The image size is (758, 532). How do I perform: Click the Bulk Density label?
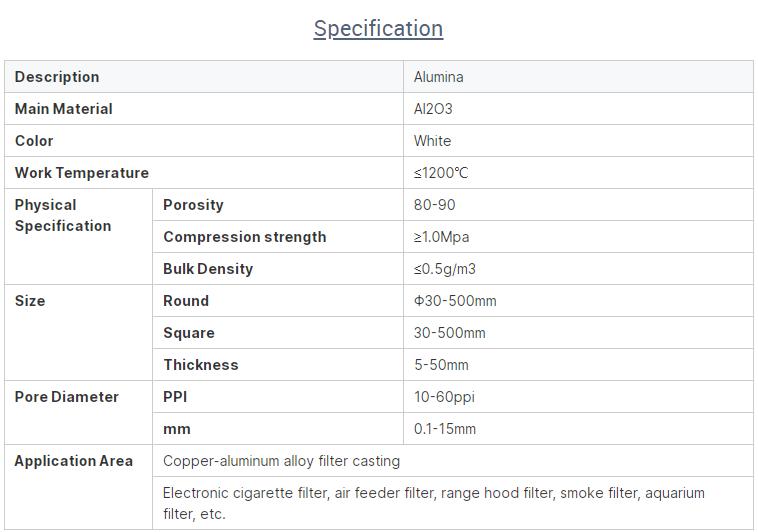pyautogui.click(x=208, y=269)
